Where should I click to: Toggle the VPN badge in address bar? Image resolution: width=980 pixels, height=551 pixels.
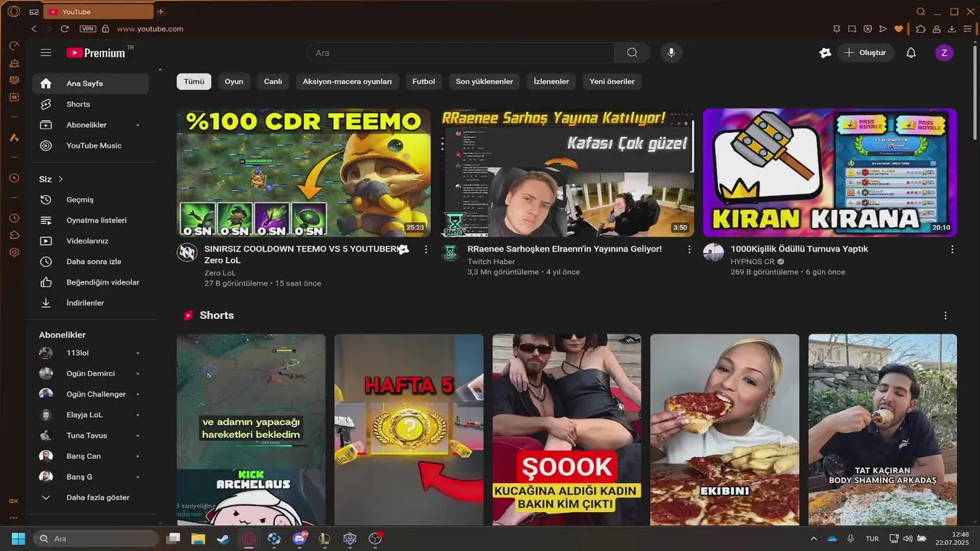pos(87,29)
